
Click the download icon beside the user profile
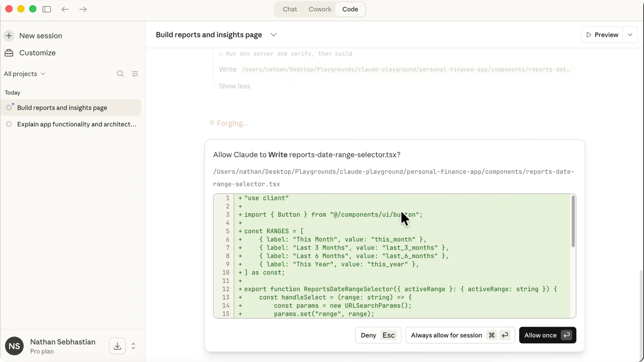point(117,346)
